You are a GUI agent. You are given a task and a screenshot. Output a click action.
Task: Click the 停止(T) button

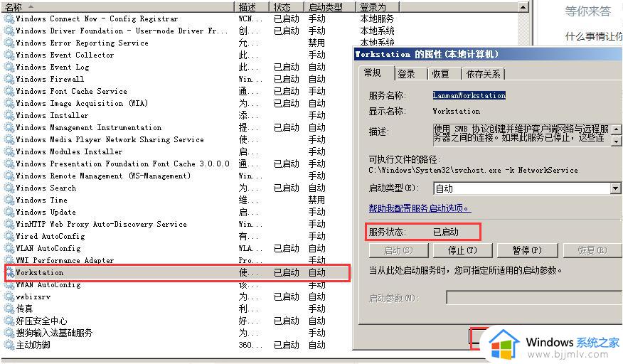(462, 250)
